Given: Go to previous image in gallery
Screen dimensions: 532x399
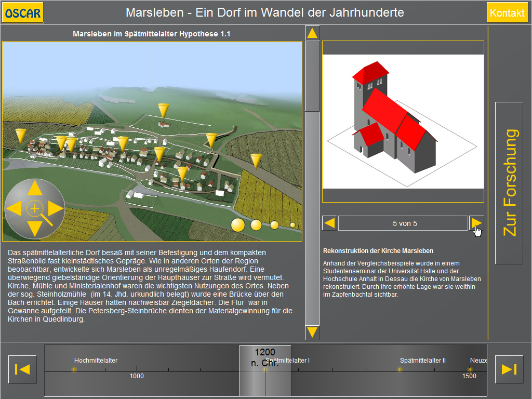Looking at the screenshot, I should click(329, 223).
